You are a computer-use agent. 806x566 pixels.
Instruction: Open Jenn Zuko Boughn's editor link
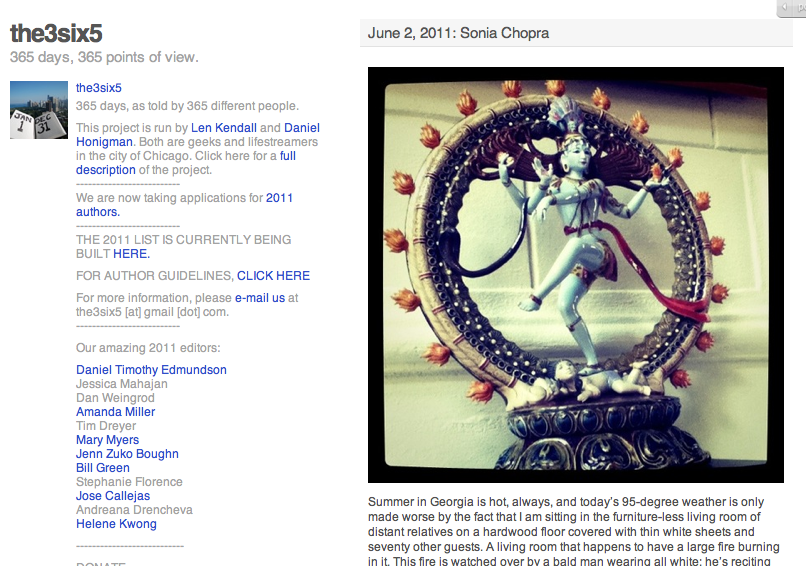click(x=127, y=454)
